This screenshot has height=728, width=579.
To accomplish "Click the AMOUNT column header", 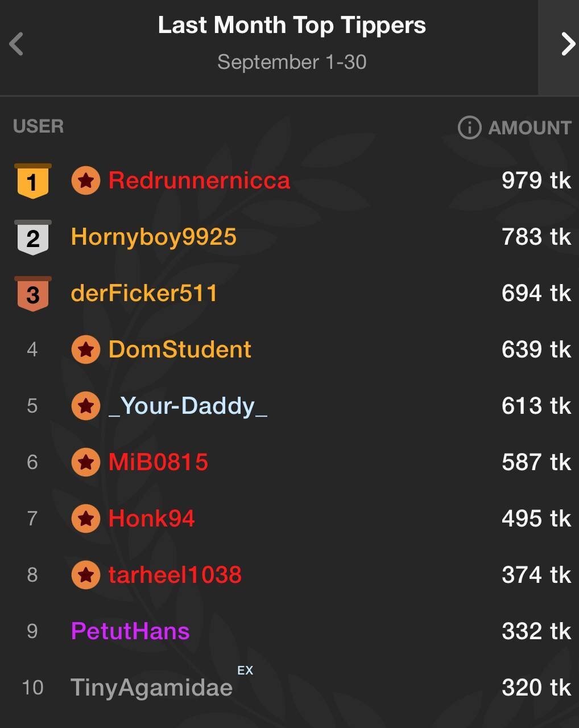I will (530, 128).
